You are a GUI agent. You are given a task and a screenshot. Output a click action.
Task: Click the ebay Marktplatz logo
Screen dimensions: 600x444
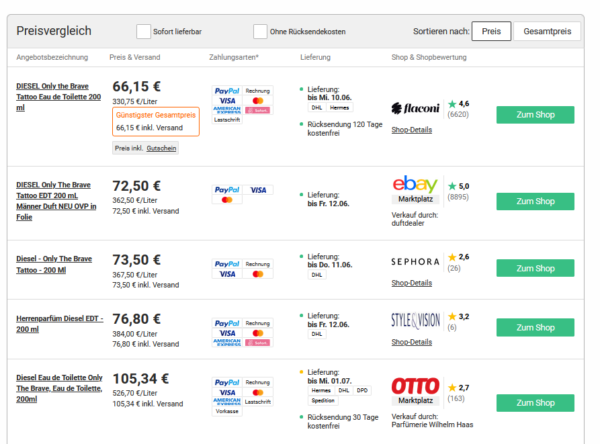pos(415,189)
